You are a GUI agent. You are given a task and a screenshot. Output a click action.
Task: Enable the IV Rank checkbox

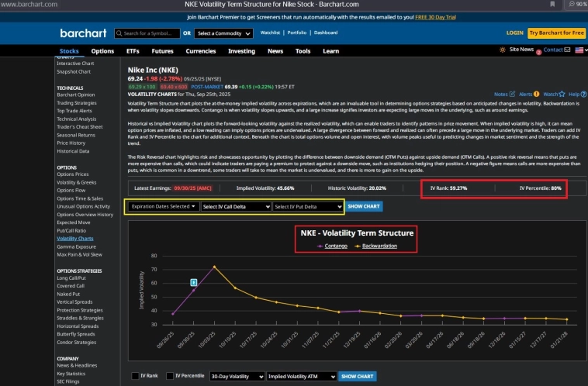pyautogui.click(x=135, y=376)
